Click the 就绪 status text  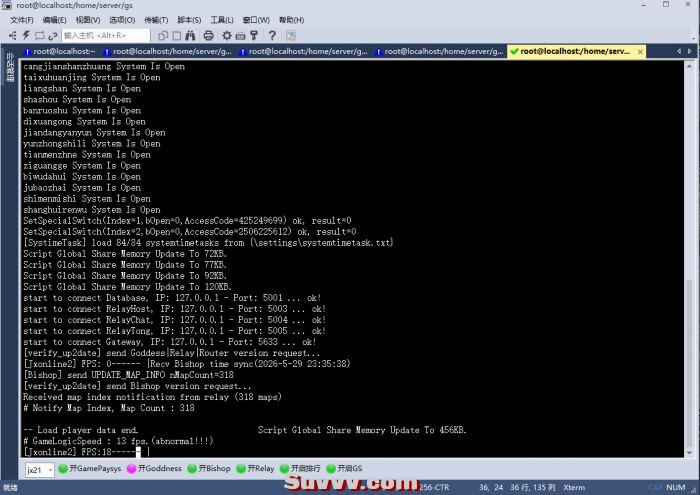[x=10, y=487]
